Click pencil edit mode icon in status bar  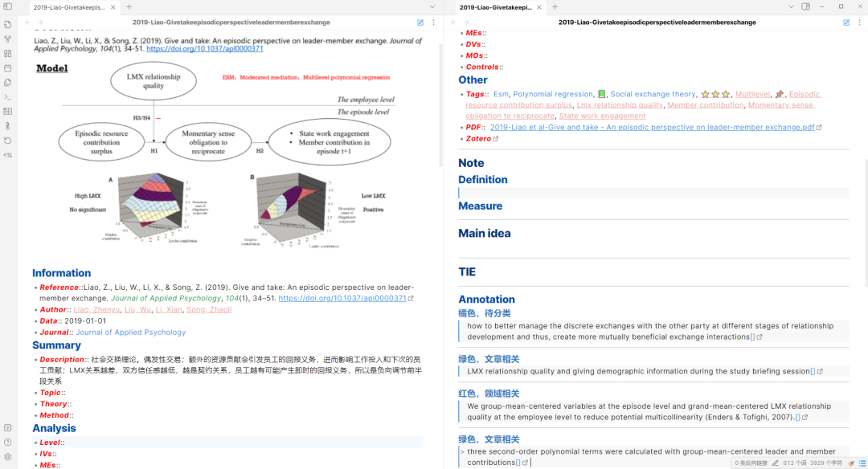776,463
